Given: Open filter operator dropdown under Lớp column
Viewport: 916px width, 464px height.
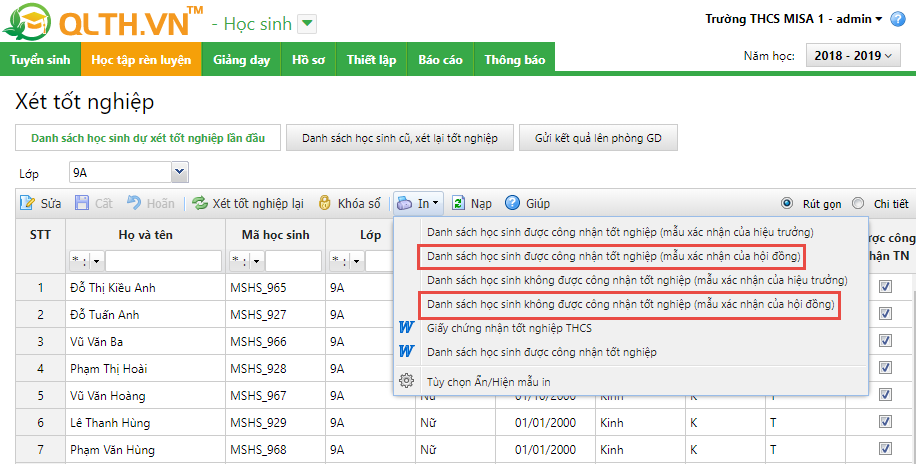Looking at the screenshot, I should pyautogui.click(x=347, y=261).
